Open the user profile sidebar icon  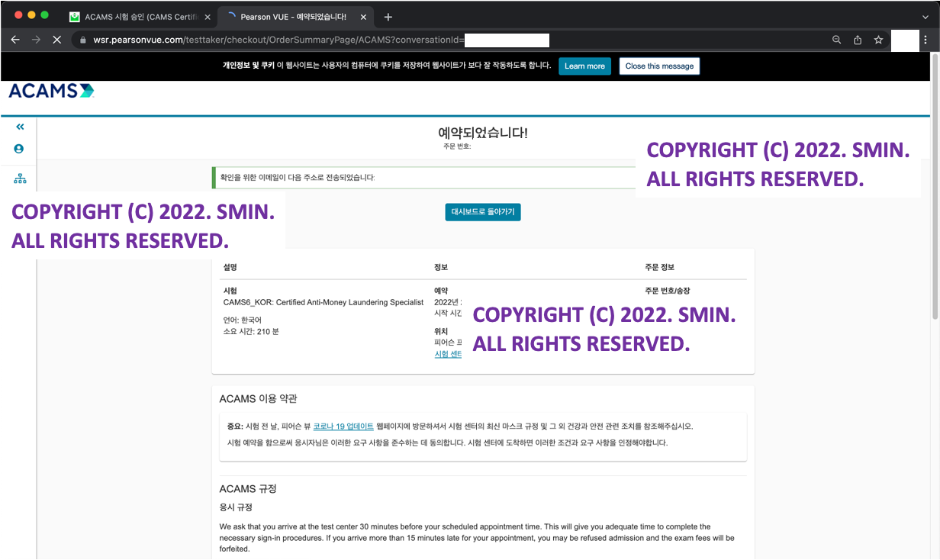click(x=19, y=149)
